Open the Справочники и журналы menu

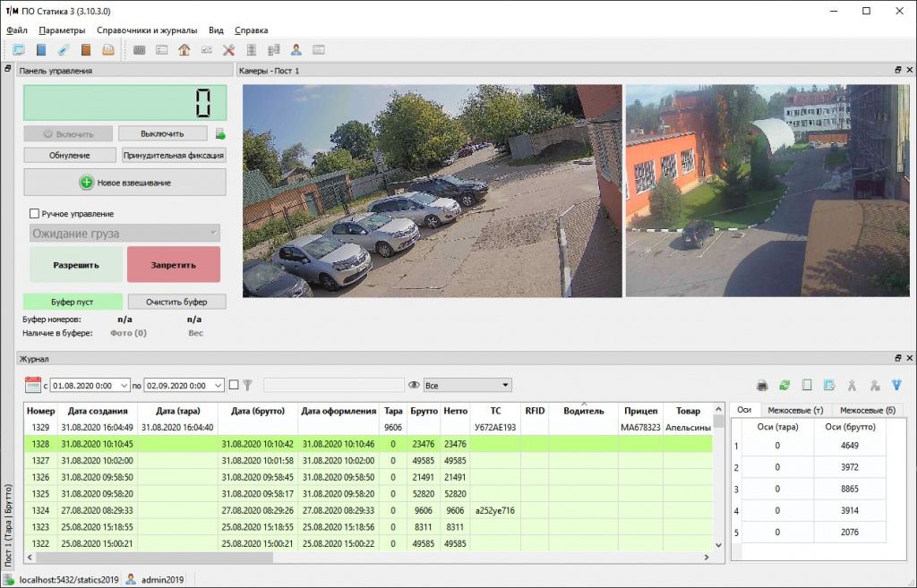pyautogui.click(x=147, y=30)
